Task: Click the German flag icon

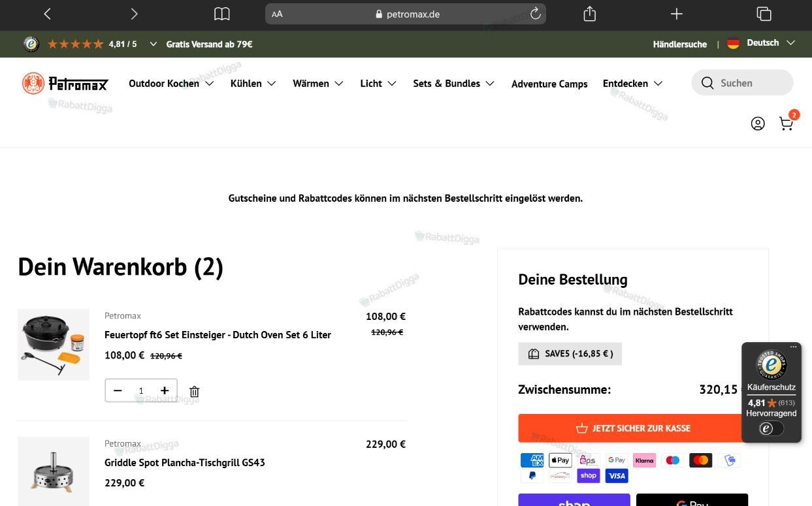Action: point(733,43)
